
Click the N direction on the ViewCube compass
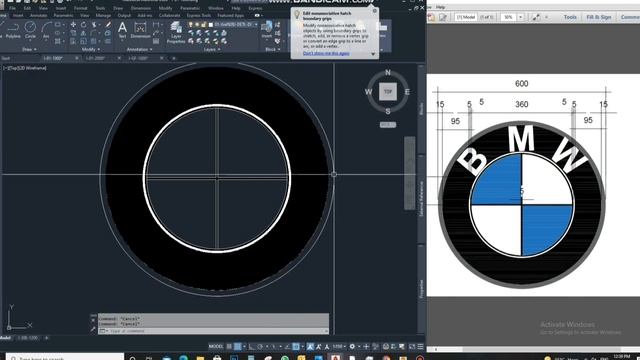tap(388, 72)
